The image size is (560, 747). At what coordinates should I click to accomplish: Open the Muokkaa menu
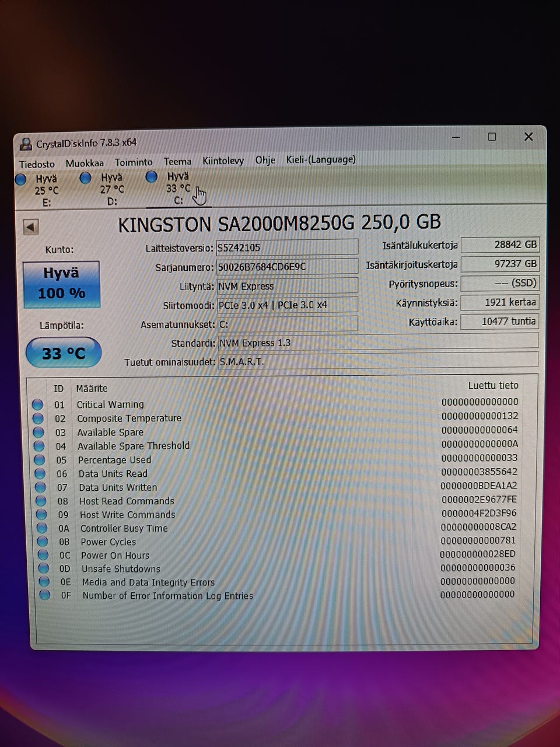point(85,163)
